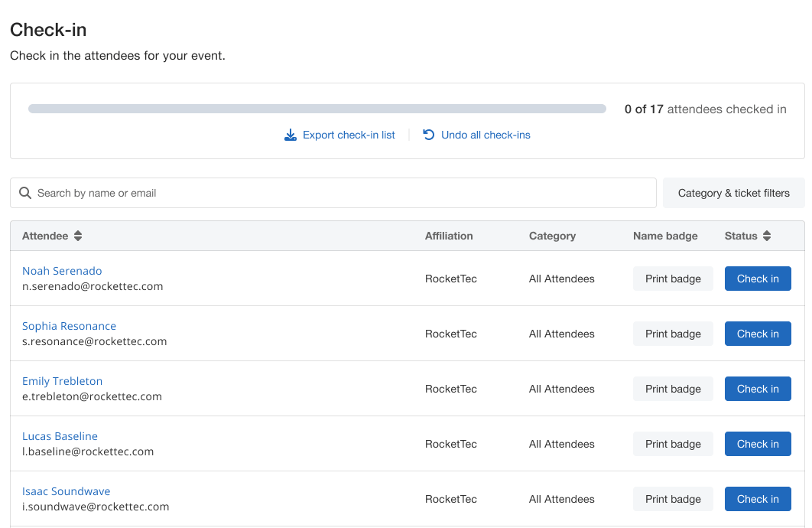Viewport: 812px width, 528px height.
Task: Open Category & ticket filters
Action: pyautogui.click(x=733, y=193)
